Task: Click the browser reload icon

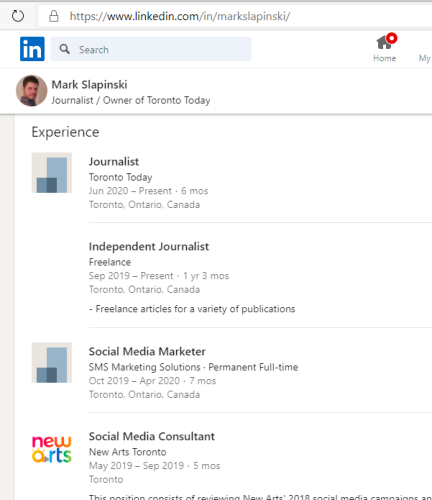Action: pos(18,16)
